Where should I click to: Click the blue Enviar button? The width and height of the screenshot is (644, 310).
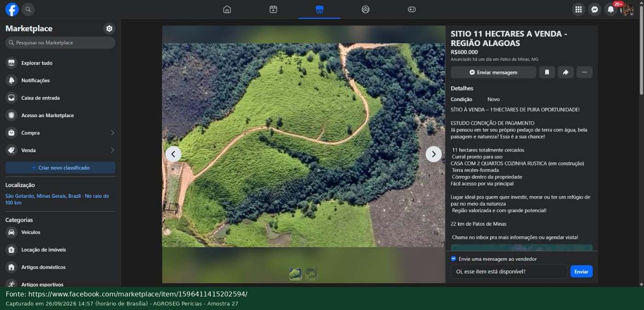pos(581,271)
